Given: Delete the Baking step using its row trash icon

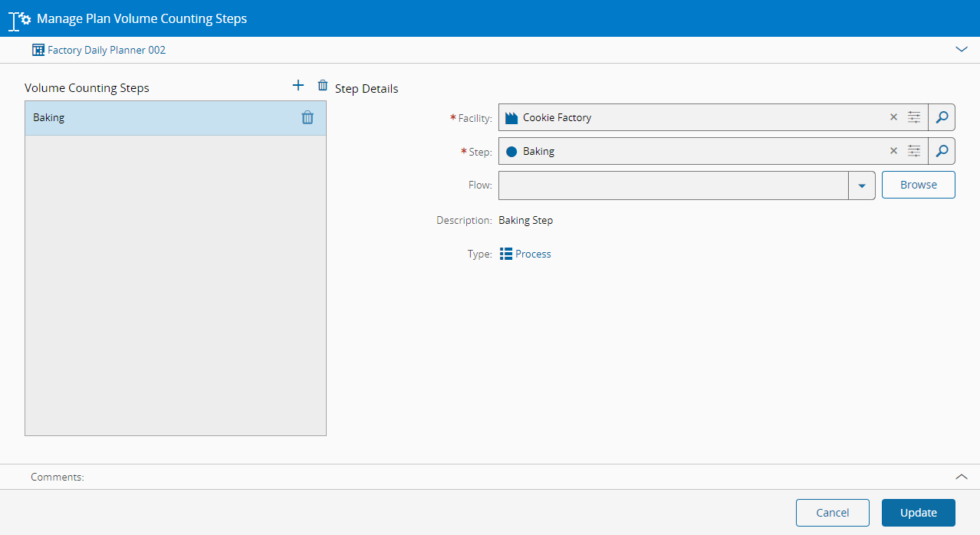Looking at the screenshot, I should [x=307, y=117].
